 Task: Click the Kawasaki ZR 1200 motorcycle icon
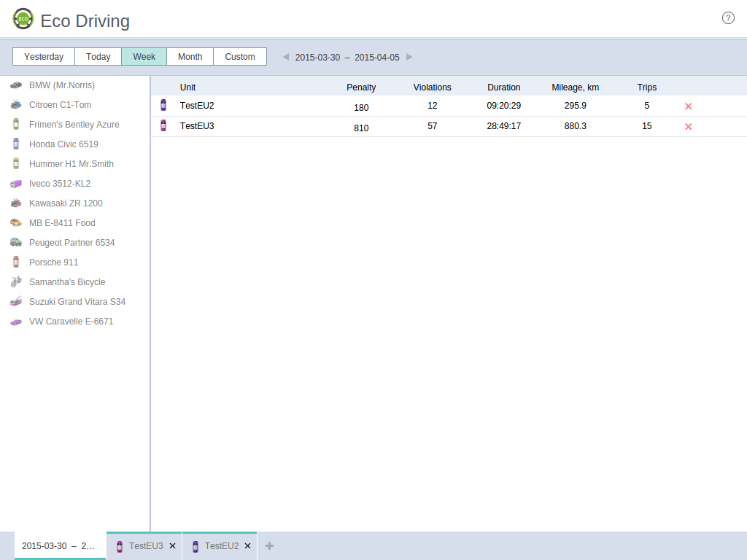pos(16,203)
